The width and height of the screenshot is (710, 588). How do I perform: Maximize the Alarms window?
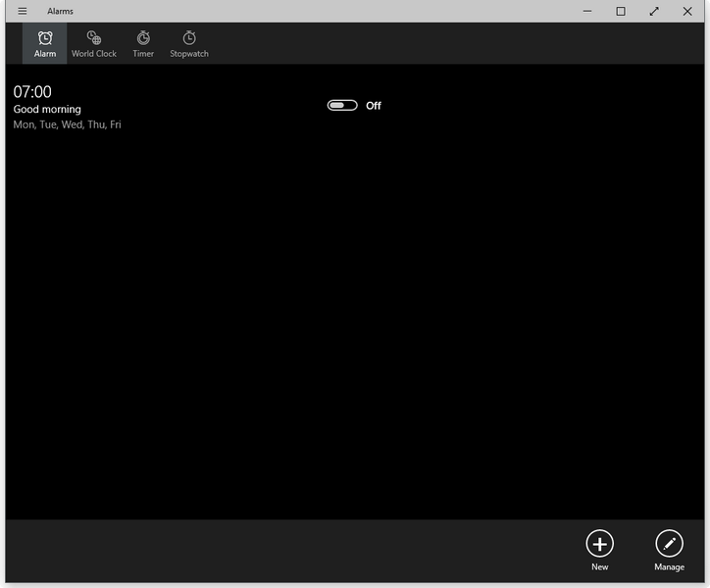coord(621,12)
